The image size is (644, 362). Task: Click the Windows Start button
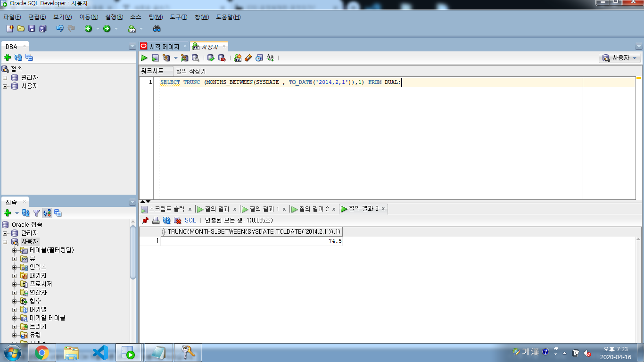[12, 352]
